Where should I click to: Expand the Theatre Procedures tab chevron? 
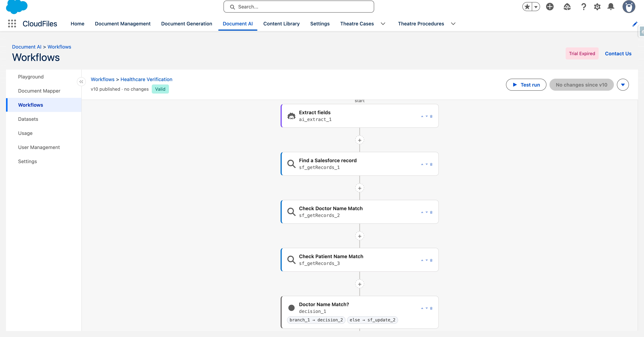tap(453, 24)
